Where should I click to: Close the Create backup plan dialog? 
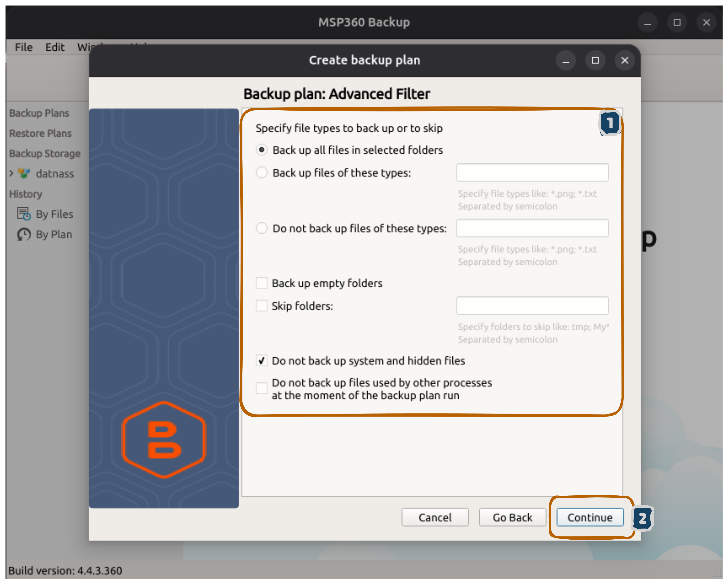tap(625, 60)
